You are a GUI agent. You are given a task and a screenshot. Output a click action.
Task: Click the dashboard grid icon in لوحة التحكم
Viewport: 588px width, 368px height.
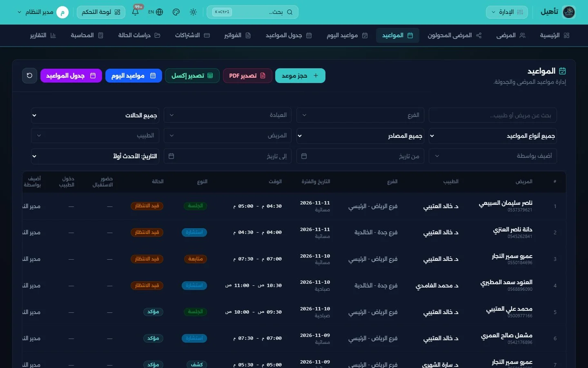click(118, 12)
